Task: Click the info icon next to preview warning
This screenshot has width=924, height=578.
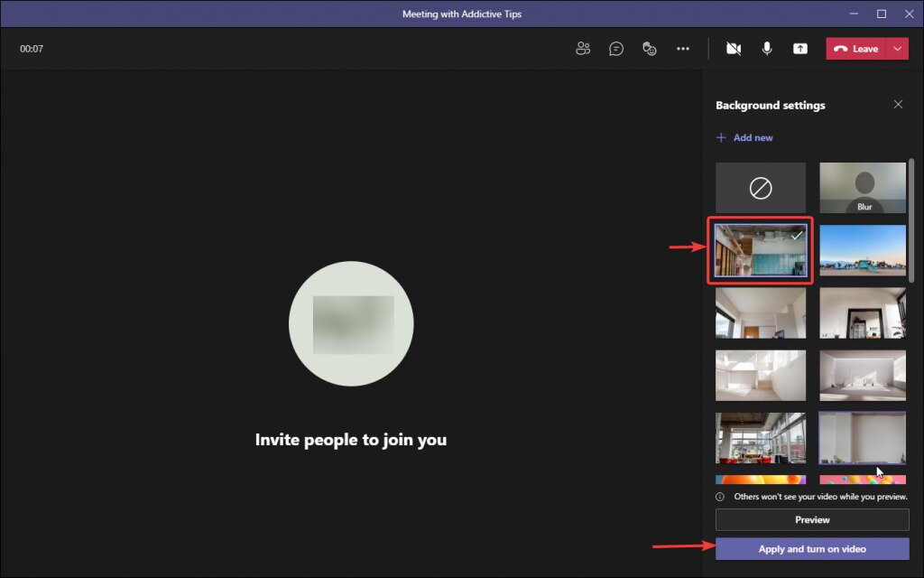Action: (720, 496)
